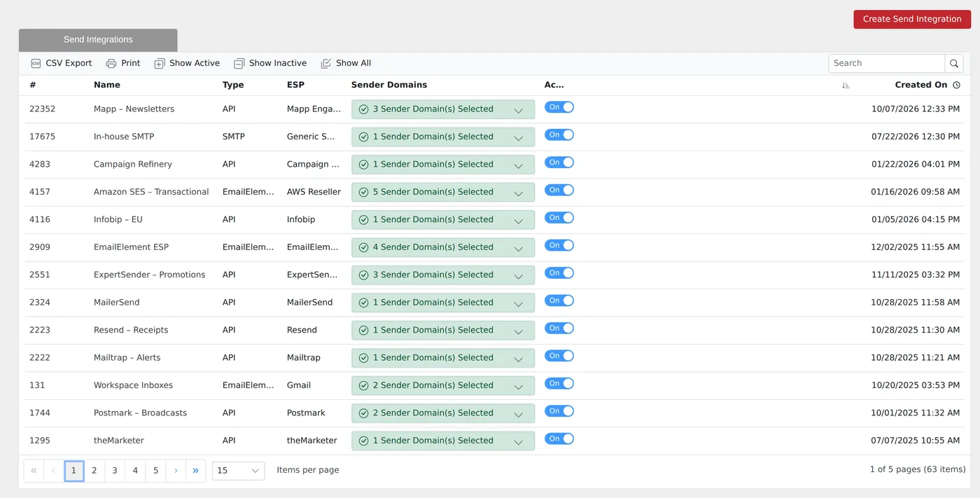Open sender domains dropdown for In-house SMTP
The height and width of the screenshot is (498, 980).
[443, 137]
